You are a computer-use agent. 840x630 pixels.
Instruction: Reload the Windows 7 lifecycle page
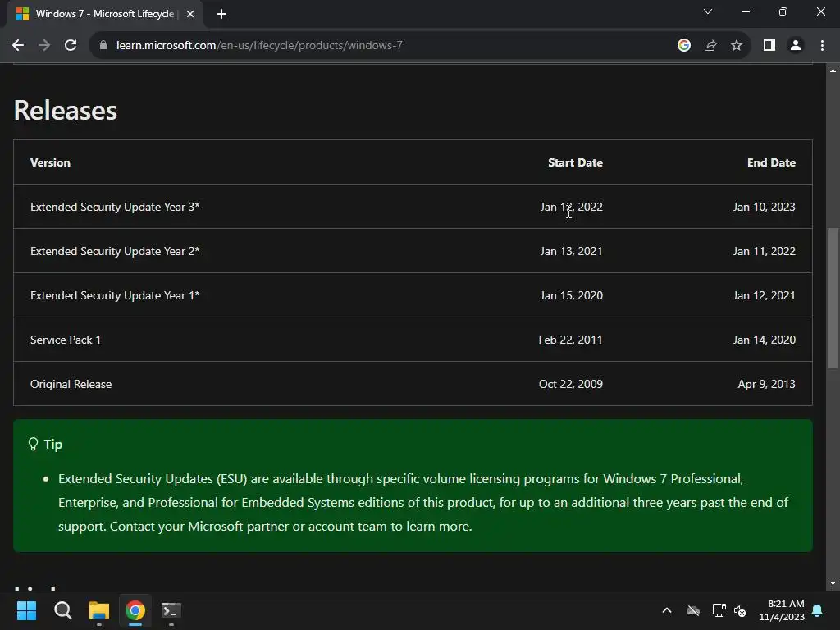pyautogui.click(x=71, y=46)
